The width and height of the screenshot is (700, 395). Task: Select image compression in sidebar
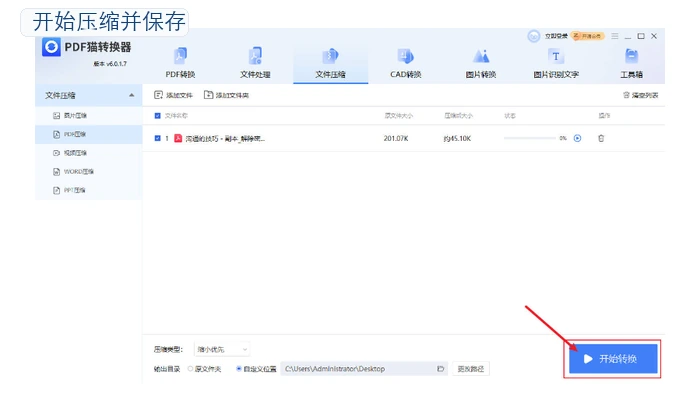click(89, 116)
